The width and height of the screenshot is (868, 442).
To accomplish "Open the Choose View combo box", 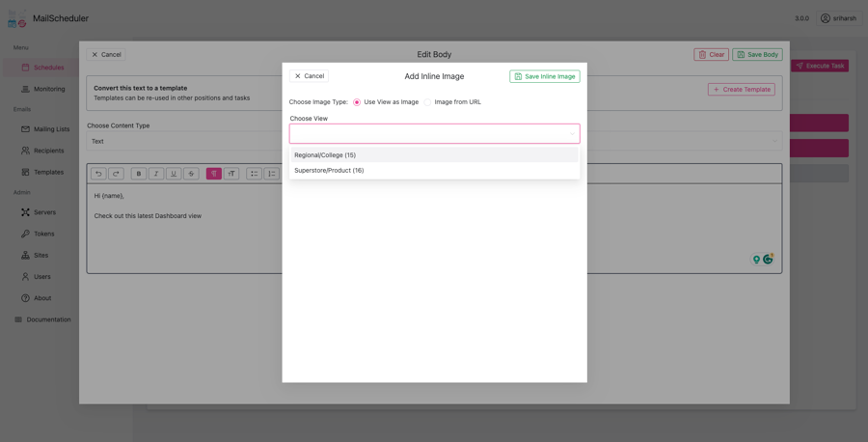I will [435, 133].
